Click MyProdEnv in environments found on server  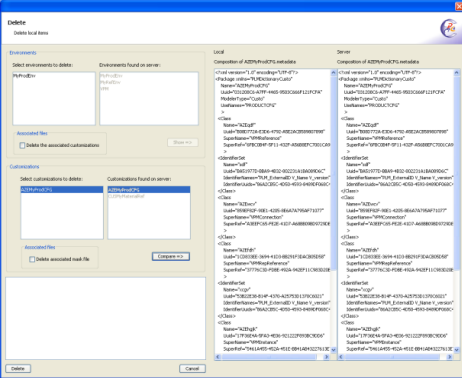coord(111,76)
